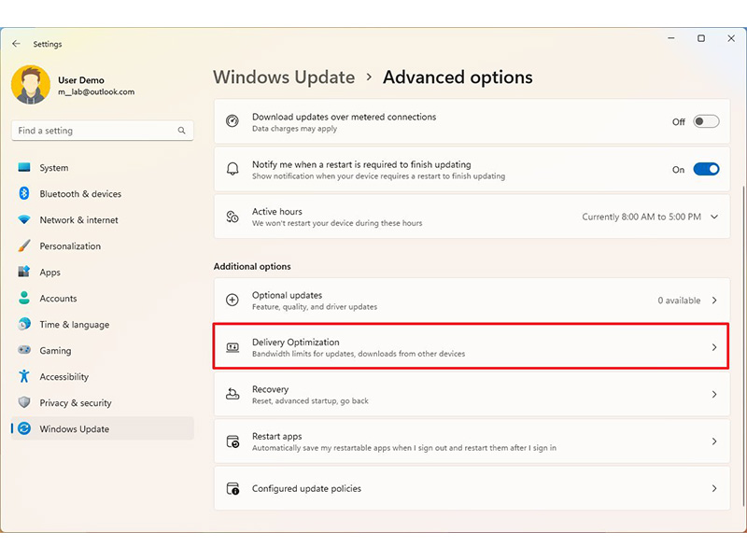
Task: Focus the Find a setting search box
Action: pos(103,131)
